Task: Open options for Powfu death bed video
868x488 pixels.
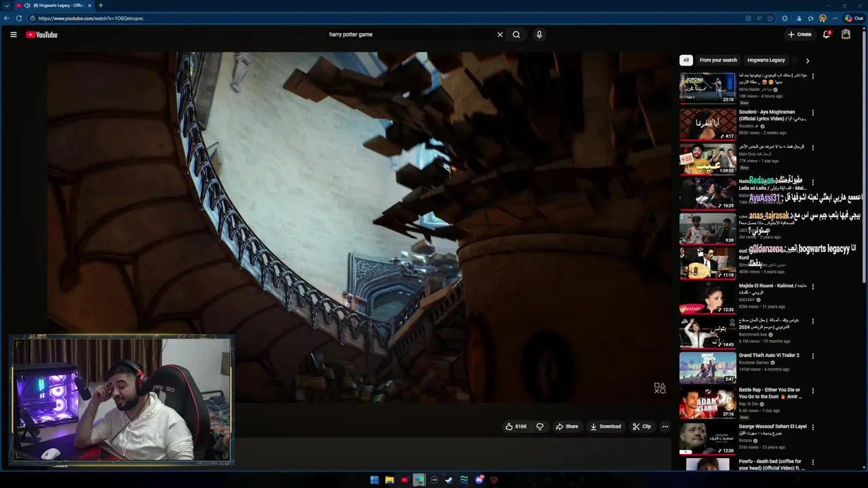Action: click(x=813, y=462)
